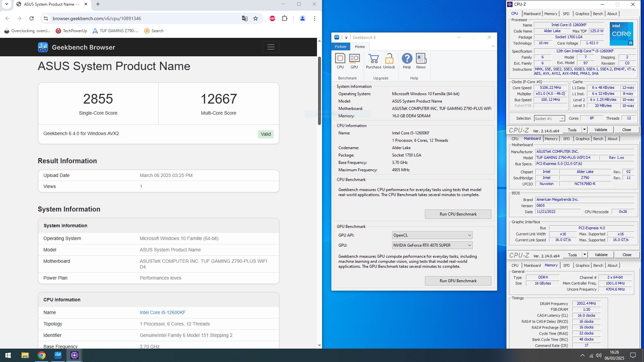Switch to SPD tab in top CPU-Z window

(x=566, y=14)
